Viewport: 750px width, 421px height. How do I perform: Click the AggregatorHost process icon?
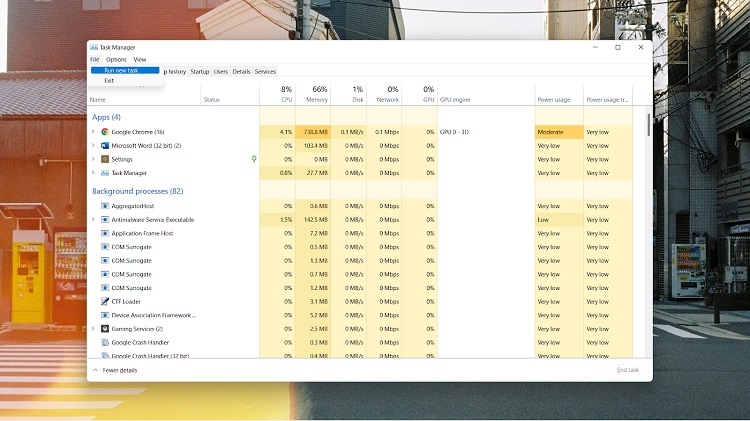[104, 206]
